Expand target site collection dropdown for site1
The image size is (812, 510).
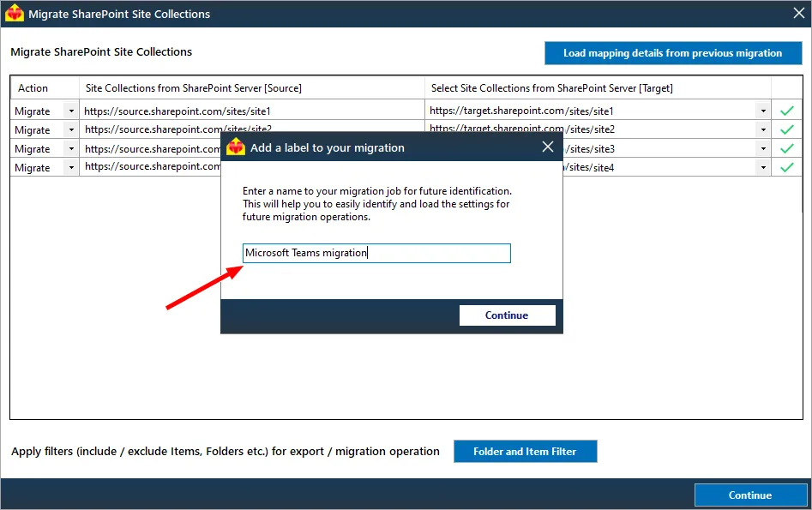pyautogui.click(x=763, y=111)
